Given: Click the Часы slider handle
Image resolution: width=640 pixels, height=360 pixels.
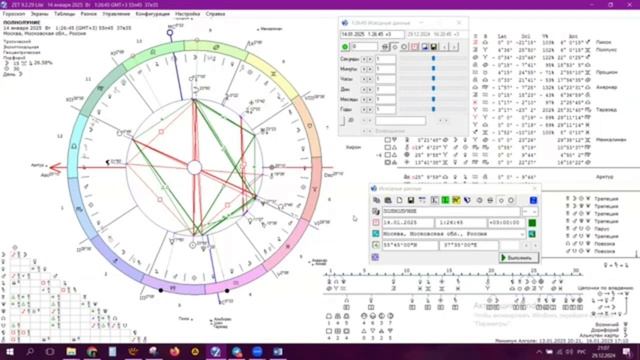Looking at the screenshot, I should click(433, 79).
